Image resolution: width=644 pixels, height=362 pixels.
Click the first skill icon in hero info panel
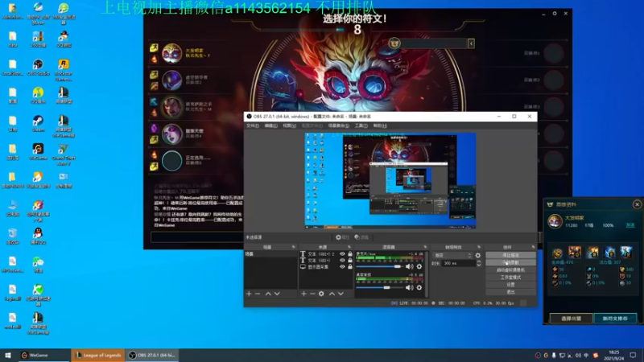point(557,252)
